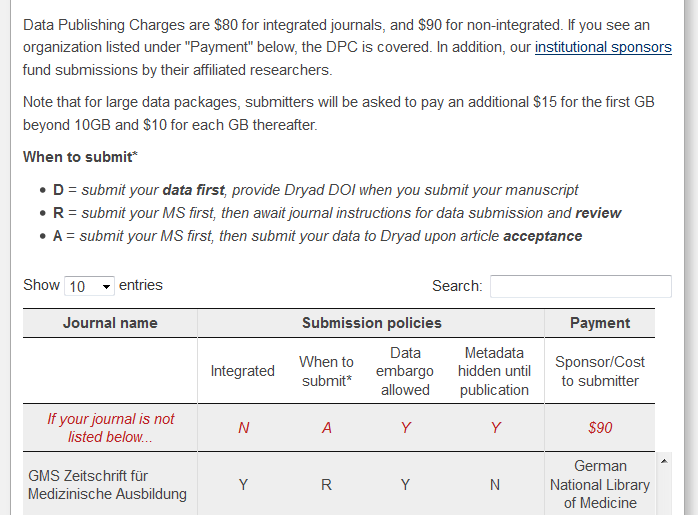
Task: Click the red A value in unlisted row
Action: tap(326, 428)
